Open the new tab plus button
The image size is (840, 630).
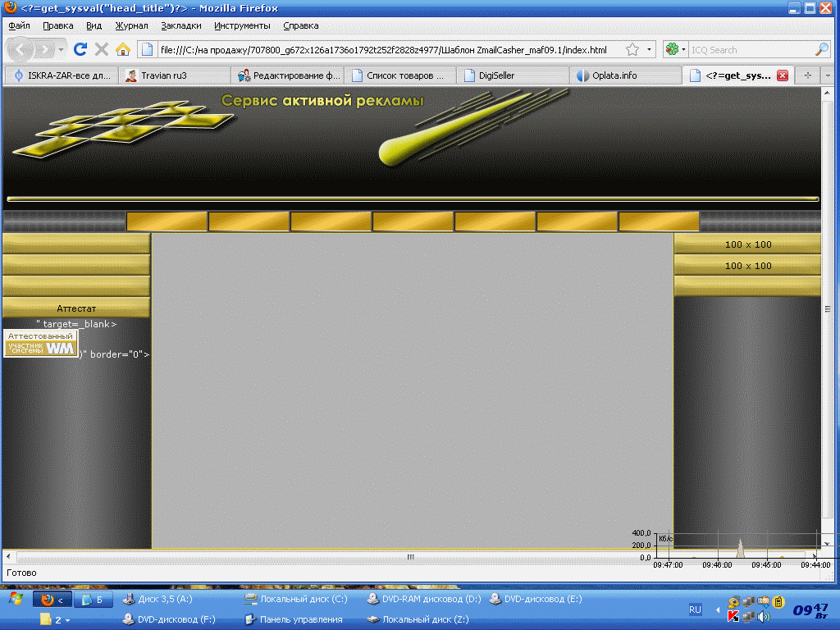[807, 75]
